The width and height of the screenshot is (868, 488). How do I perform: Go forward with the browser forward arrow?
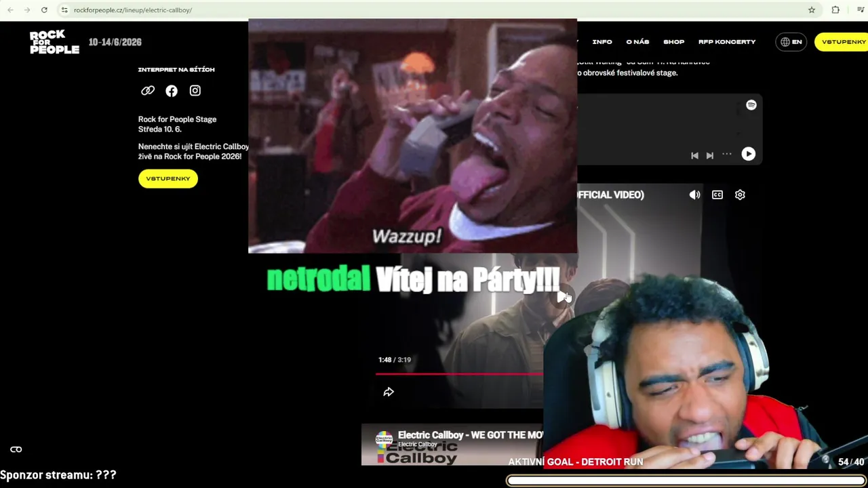27,10
